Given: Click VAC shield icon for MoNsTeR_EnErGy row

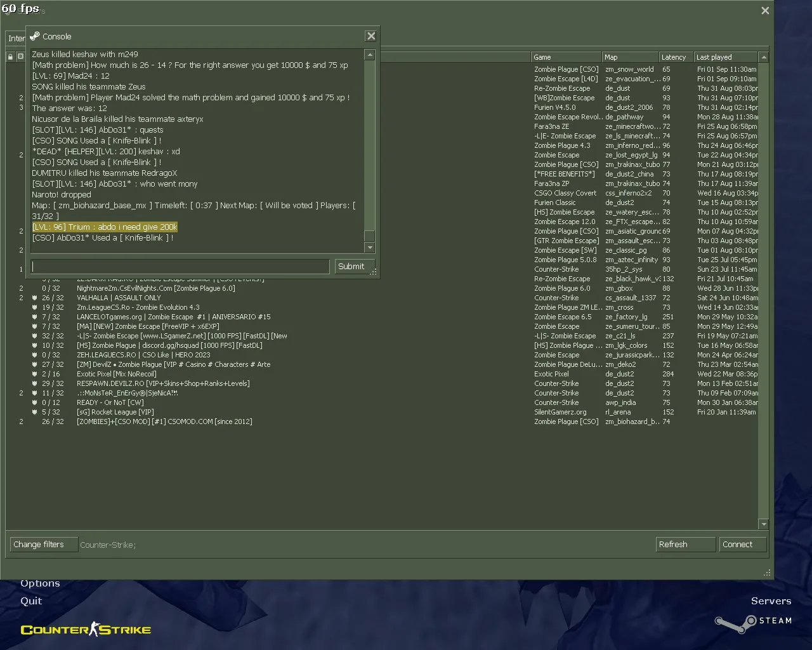Looking at the screenshot, I should 35,393.
